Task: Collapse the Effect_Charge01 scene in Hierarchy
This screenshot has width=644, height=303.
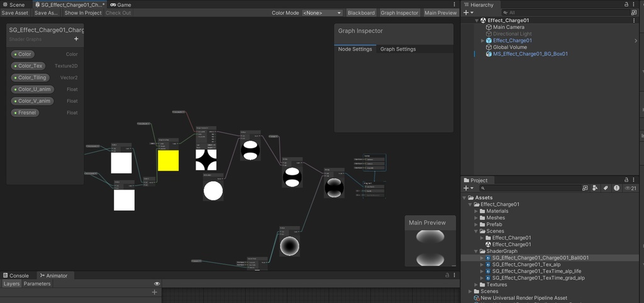Action: click(477, 20)
